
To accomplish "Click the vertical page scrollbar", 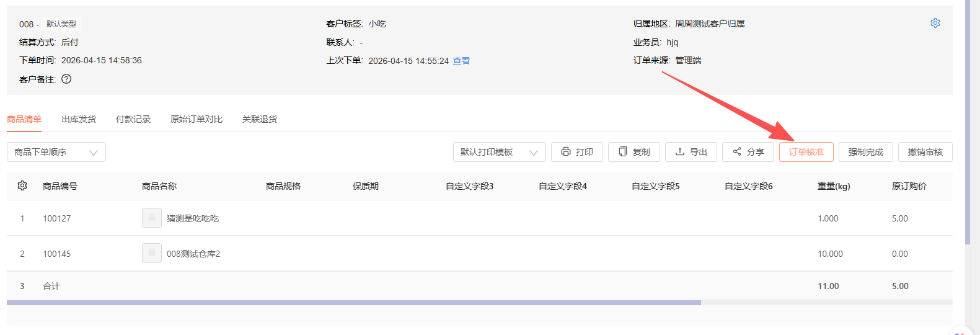I will pyautogui.click(x=968, y=122).
